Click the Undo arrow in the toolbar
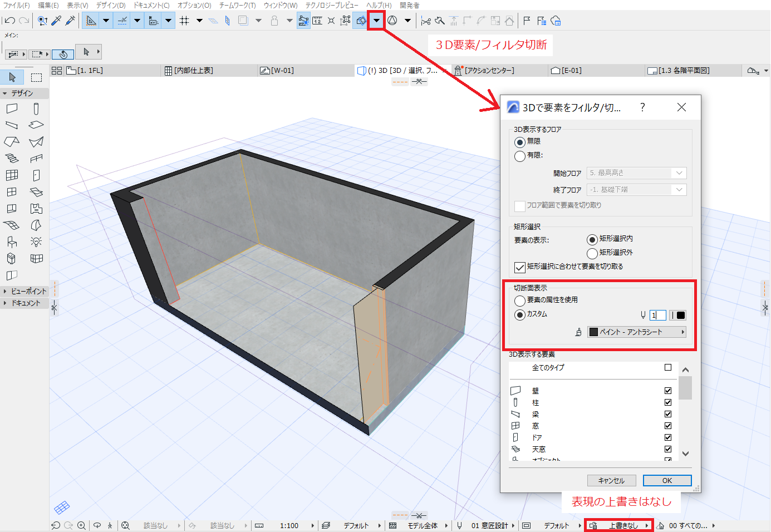Screen dimensions: 771x532 [x=9, y=21]
